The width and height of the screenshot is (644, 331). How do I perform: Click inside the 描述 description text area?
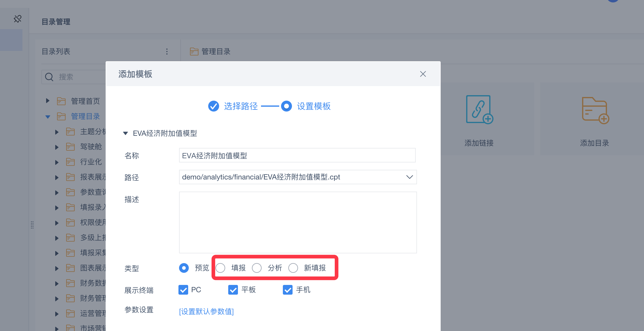tap(298, 222)
